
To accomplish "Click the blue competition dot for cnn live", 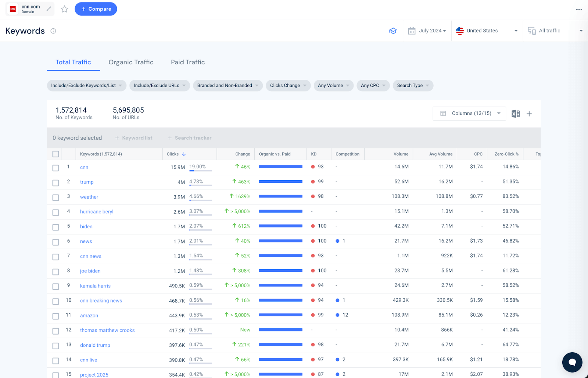I will (x=337, y=360).
